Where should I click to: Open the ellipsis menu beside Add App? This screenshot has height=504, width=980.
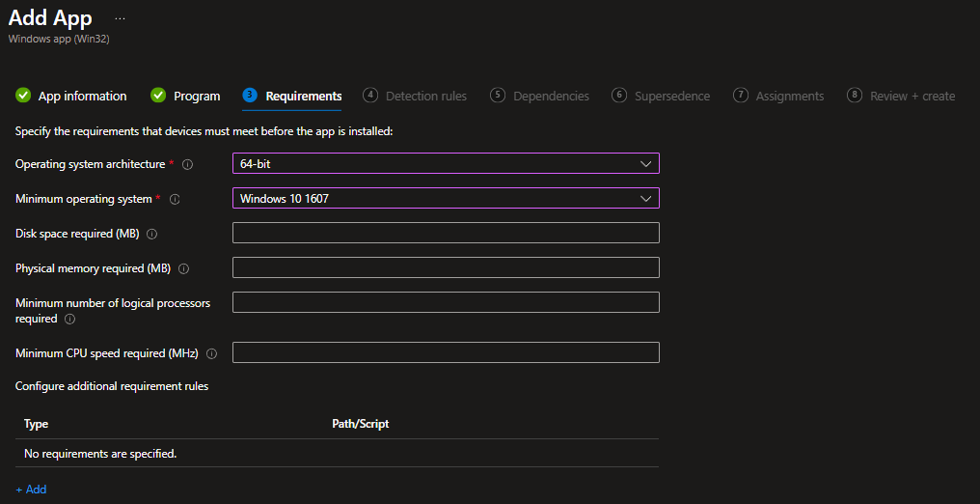point(120,18)
